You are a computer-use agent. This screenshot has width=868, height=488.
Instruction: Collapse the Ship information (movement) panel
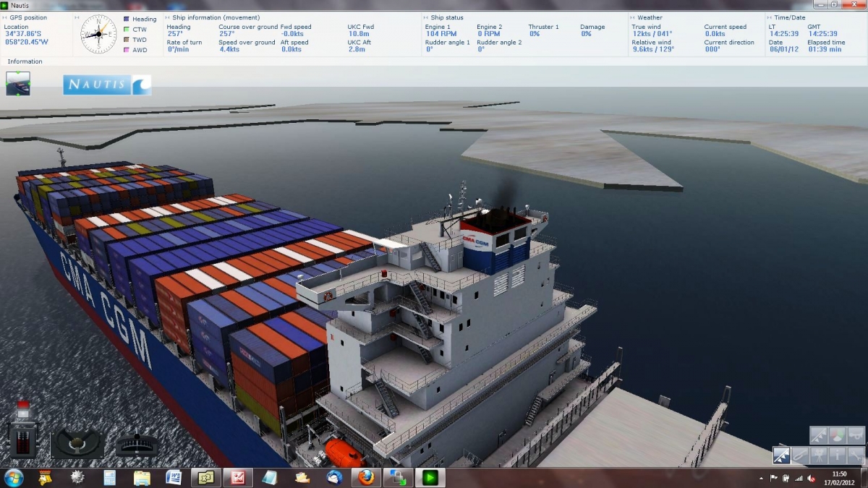click(x=168, y=17)
